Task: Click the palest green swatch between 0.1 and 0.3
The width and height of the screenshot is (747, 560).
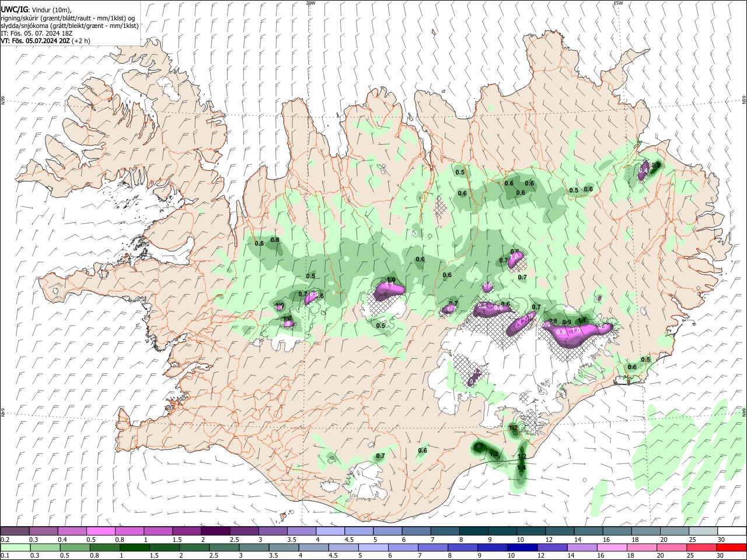Action: 15,547
